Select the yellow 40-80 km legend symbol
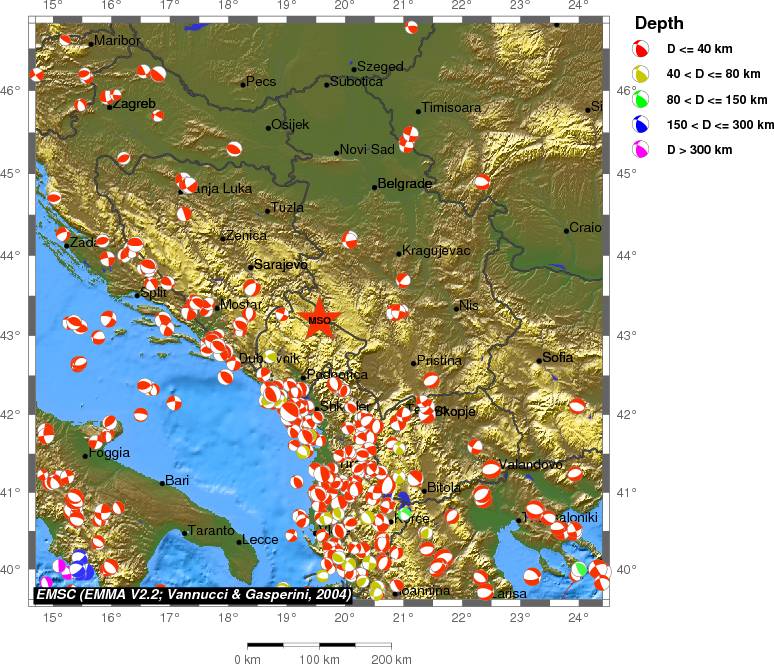Viewport: 774px width, 664px height. click(641, 73)
